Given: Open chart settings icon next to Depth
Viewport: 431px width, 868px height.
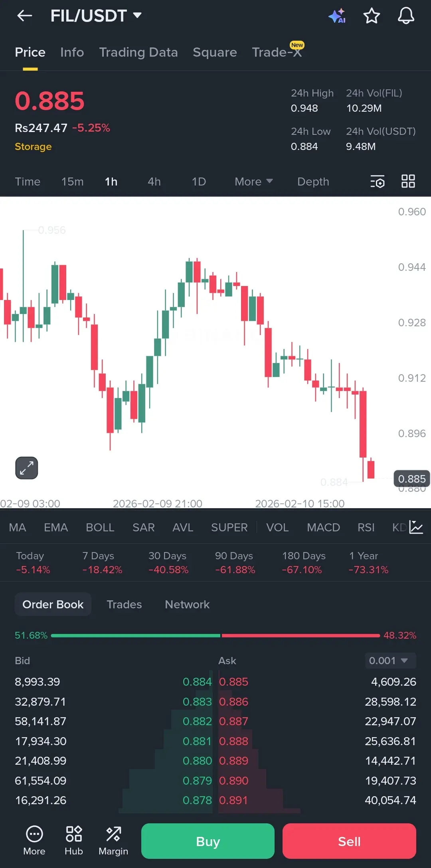Looking at the screenshot, I should (377, 181).
